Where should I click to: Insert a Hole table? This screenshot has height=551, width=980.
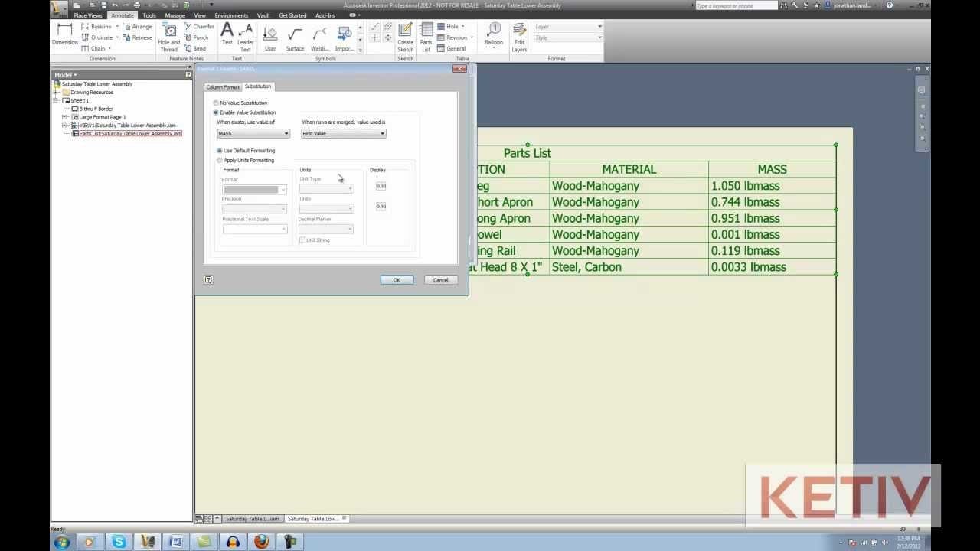click(x=448, y=27)
